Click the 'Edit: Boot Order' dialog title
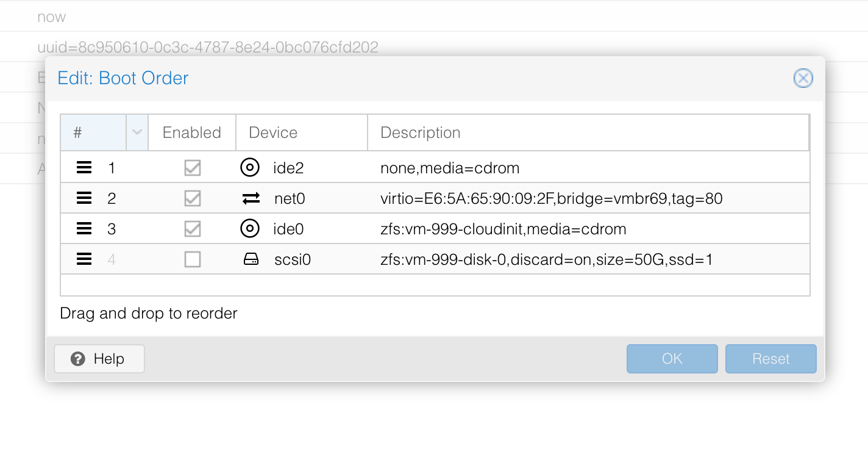 [123, 78]
